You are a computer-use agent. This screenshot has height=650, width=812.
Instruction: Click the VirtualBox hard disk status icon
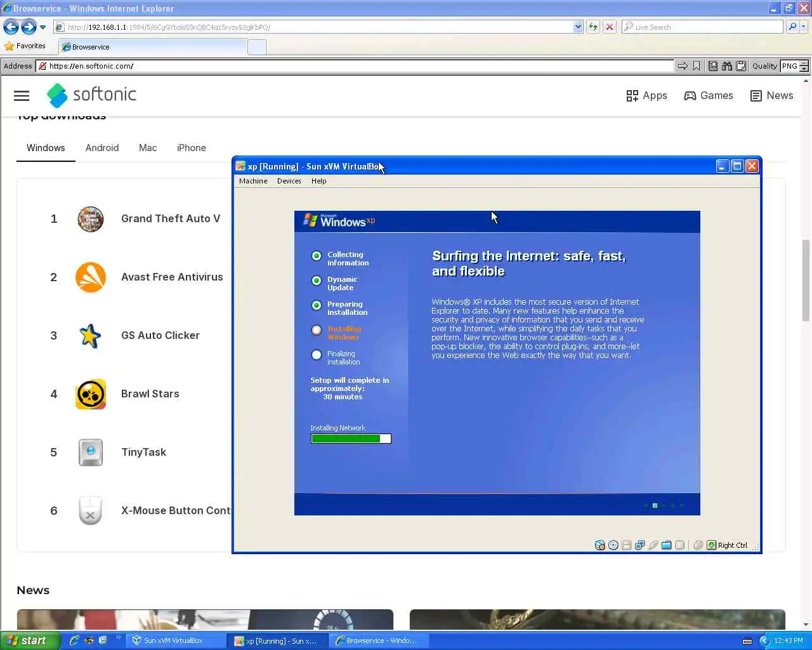pos(600,545)
